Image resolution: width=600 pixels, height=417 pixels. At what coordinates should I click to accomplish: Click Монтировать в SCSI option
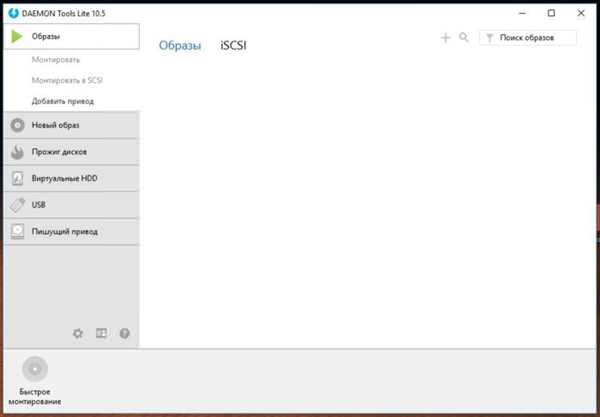[x=67, y=80]
